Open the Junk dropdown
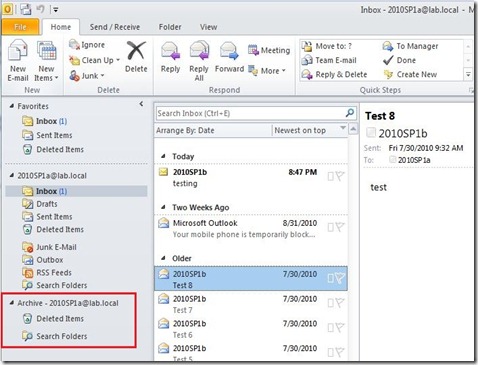 pos(87,76)
